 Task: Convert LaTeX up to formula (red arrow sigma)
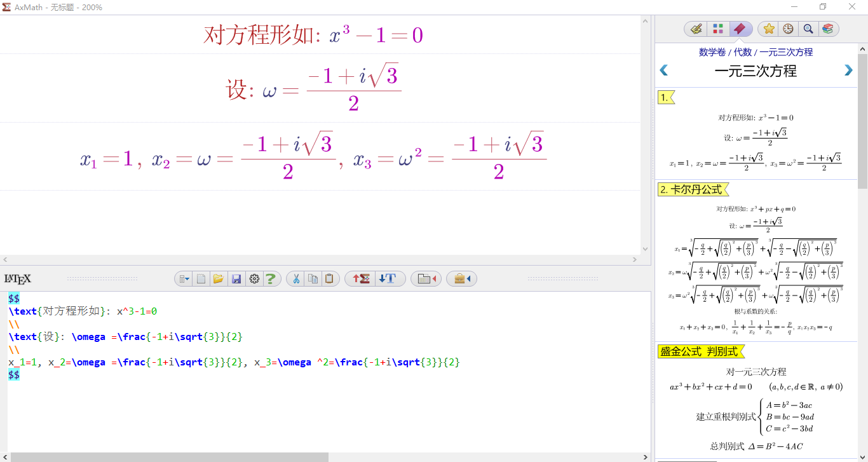click(x=361, y=279)
